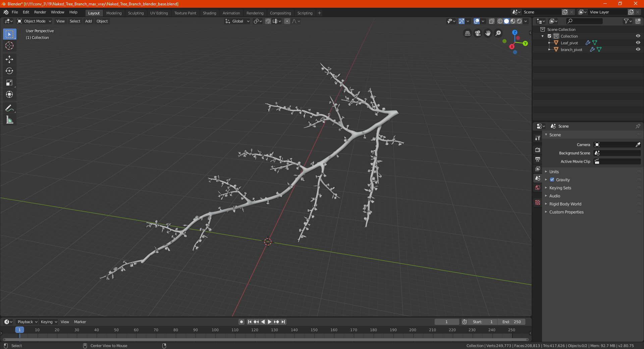644x349 pixels.
Task: Pin the Scene properties panel
Action: point(638,126)
